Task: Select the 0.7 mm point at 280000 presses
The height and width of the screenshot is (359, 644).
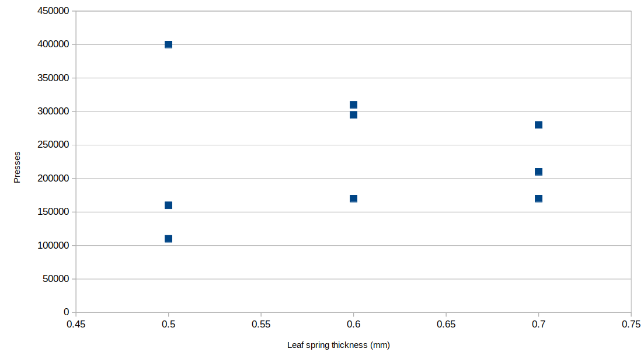Action: point(538,125)
